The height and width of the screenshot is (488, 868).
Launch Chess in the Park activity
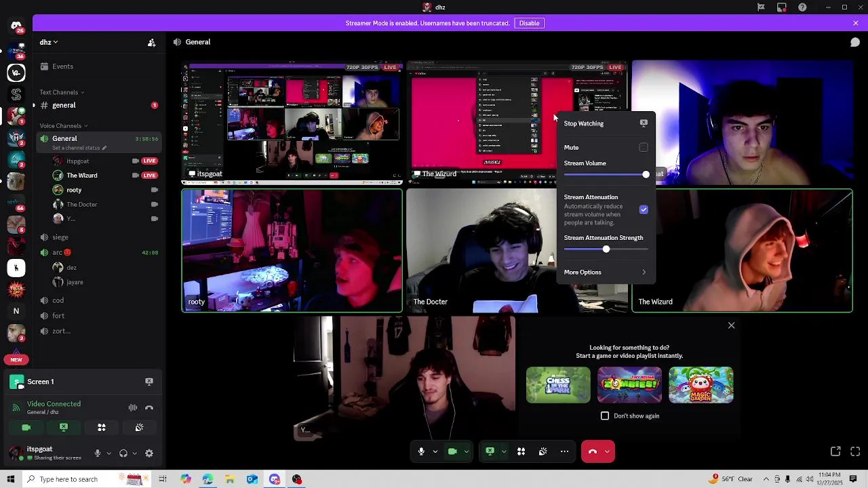[558, 385]
